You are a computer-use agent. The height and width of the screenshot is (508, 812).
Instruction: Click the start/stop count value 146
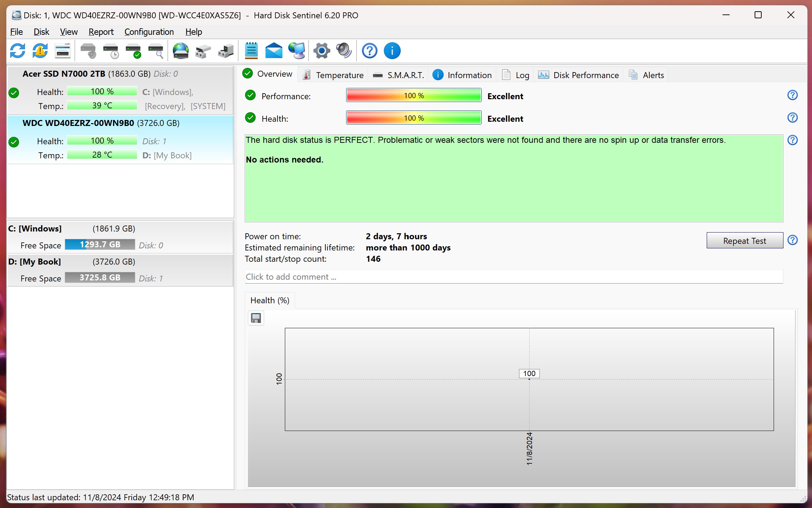(373, 259)
